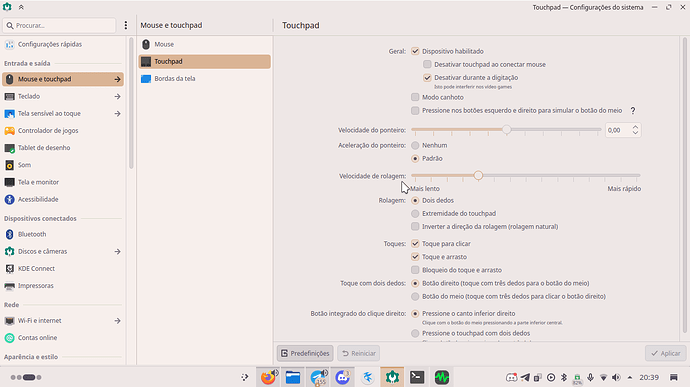Open Wi-Fi e internet settings
The image size is (690, 387).
[63, 321]
